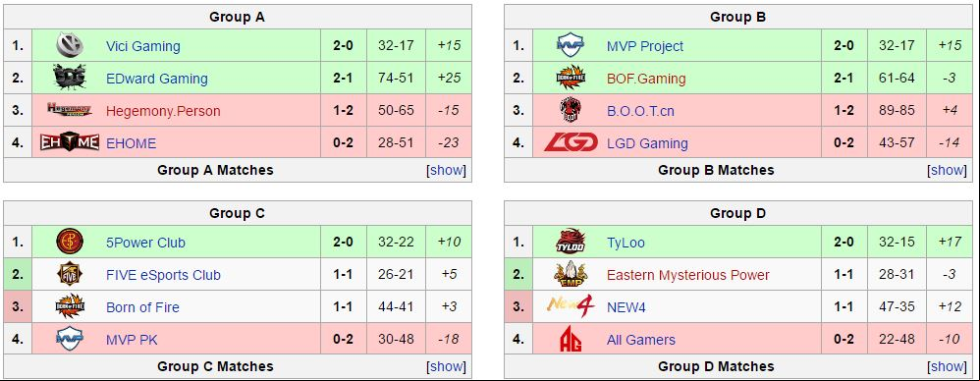The width and height of the screenshot is (980, 381).
Task: Open Eastern Mysterious Power team link
Action: [688, 275]
